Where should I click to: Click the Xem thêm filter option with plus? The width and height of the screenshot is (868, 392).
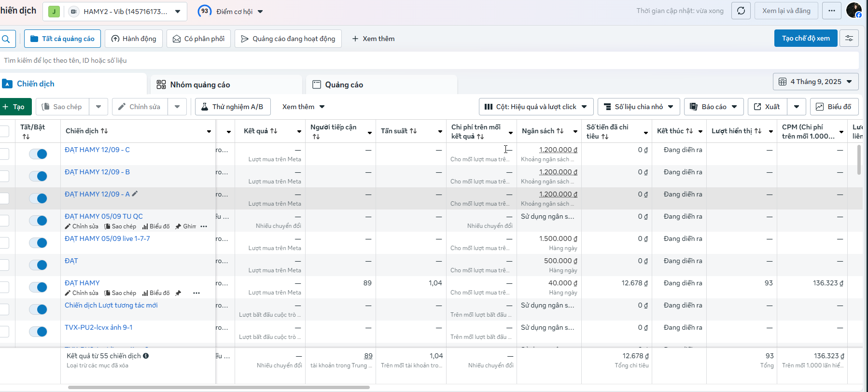click(373, 39)
